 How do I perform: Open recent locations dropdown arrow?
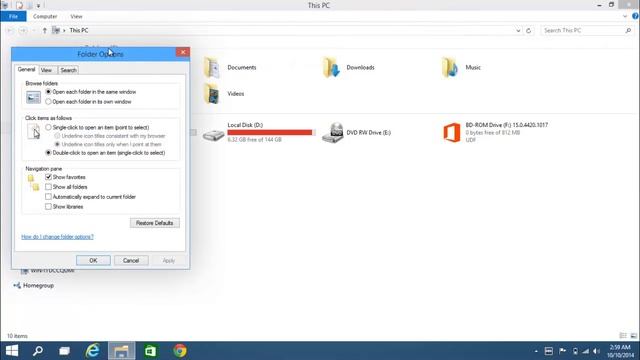click(33, 31)
